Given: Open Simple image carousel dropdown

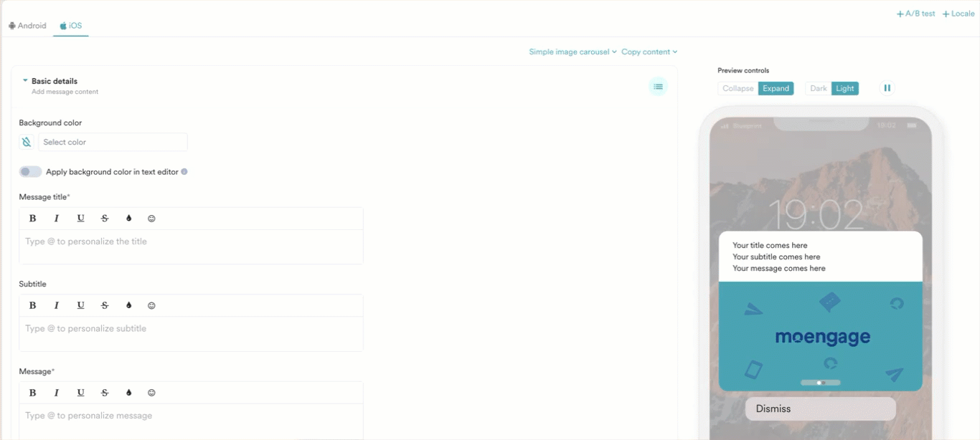Looking at the screenshot, I should coord(573,52).
